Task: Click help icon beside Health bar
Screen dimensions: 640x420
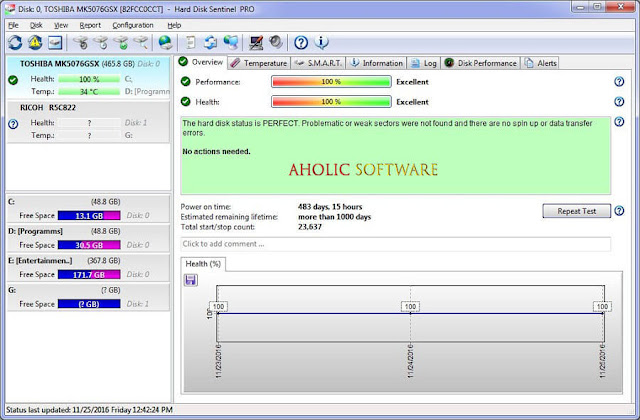Action: tap(619, 101)
